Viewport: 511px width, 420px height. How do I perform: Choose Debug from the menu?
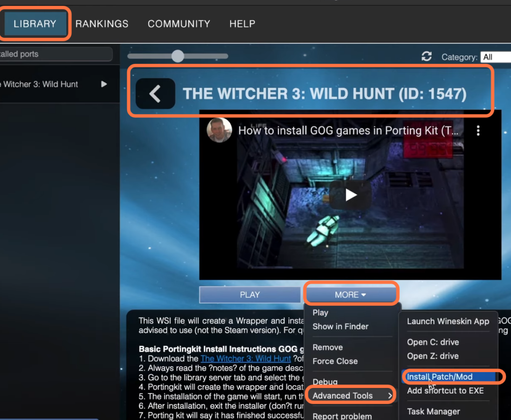(325, 382)
